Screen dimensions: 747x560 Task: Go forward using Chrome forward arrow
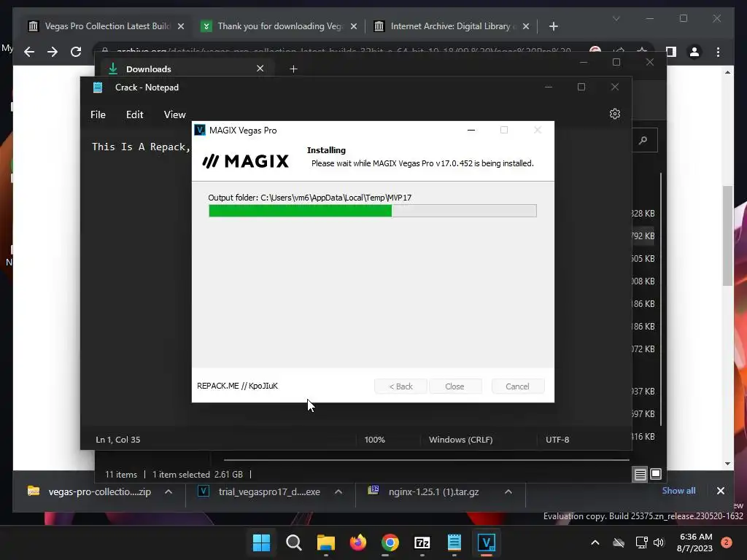pyautogui.click(x=53, y=52)
